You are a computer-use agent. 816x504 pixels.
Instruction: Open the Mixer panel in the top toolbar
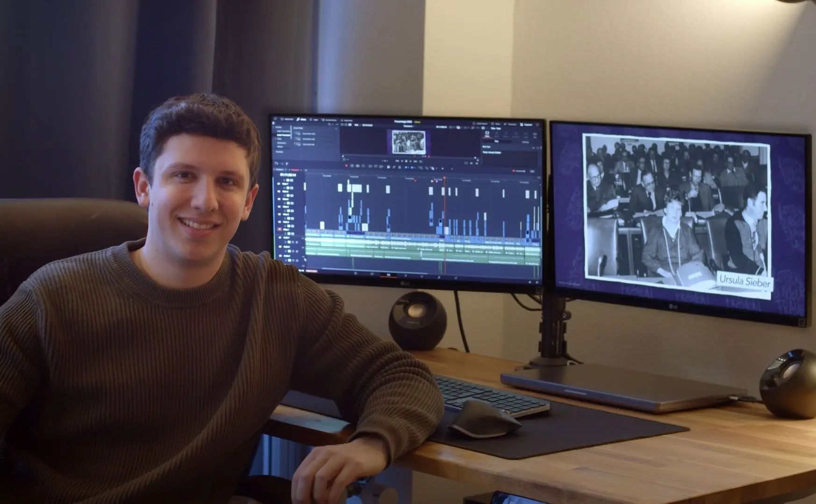tap(496, 124)
